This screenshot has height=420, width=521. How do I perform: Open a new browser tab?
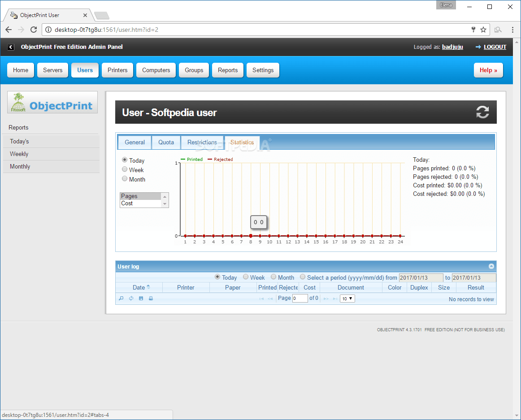point(102,15)
